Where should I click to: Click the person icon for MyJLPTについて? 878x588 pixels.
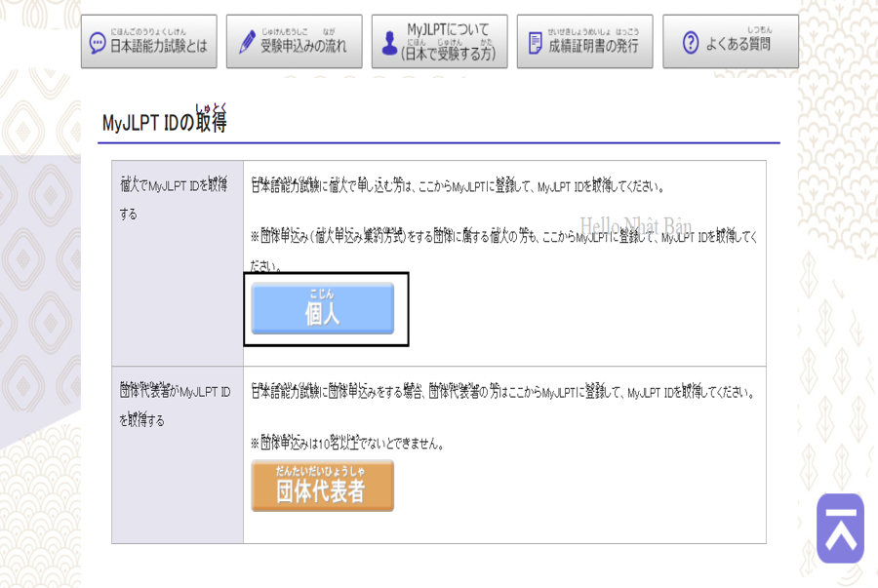[389, 44]
